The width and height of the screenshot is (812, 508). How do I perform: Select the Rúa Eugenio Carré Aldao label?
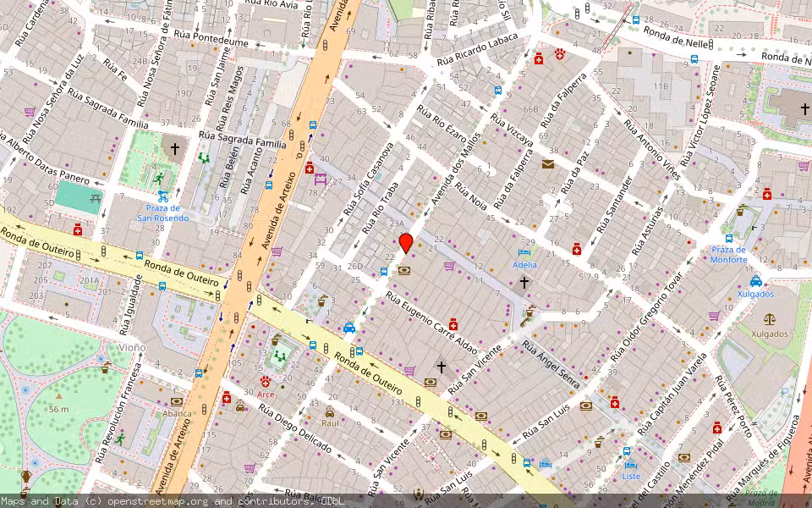[x=431, y=322]
